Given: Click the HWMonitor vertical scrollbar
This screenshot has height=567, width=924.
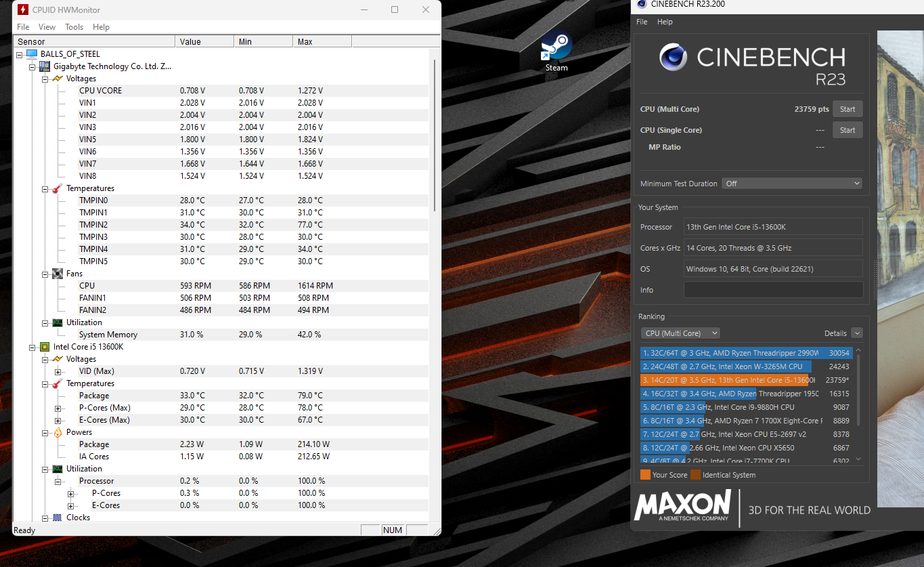Looking at the screenshot, I should point(434,135).
